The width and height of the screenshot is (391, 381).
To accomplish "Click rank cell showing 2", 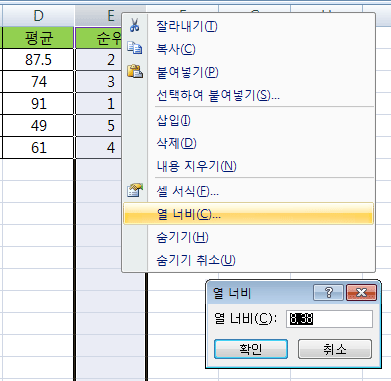I will (99, 60).
